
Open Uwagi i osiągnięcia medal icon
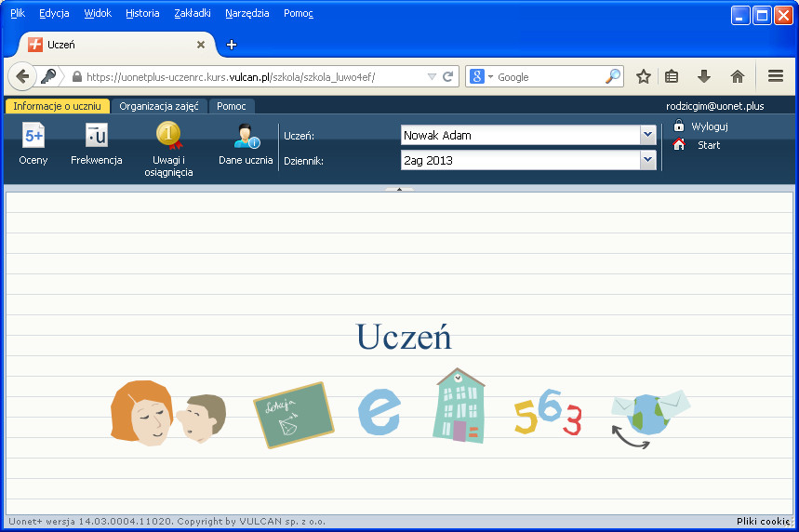(x=168, y=135)
